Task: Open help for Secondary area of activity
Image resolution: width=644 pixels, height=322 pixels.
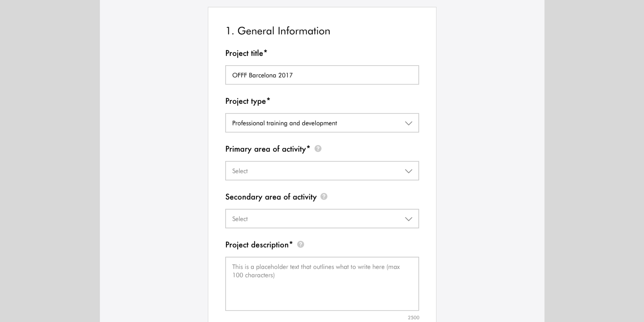Action: coord(324,197)
